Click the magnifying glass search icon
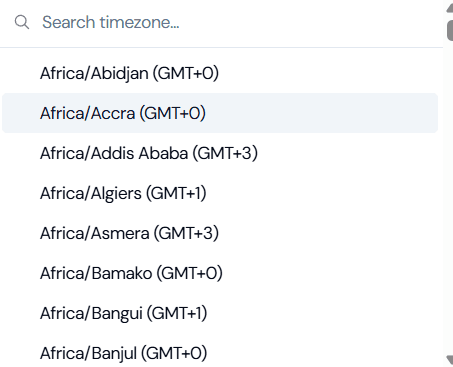The height and width of the screenshot is (367, 453). point(22,22)
